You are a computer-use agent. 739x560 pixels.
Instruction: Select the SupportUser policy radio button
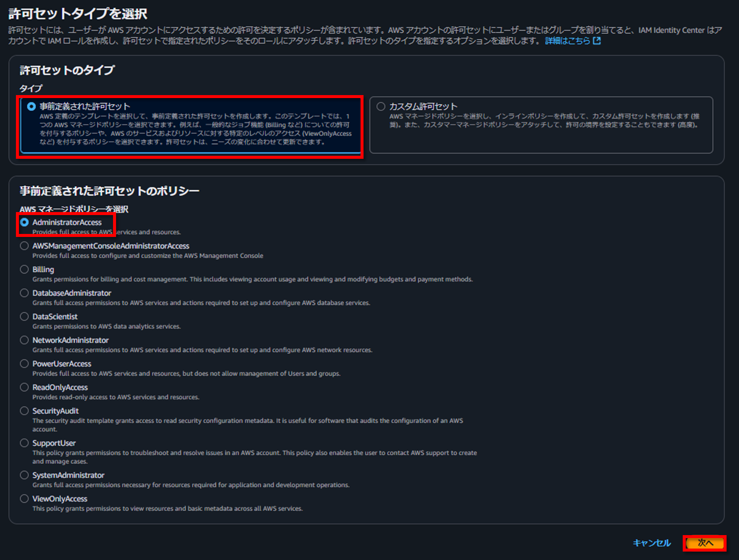[x=24, y=443]
